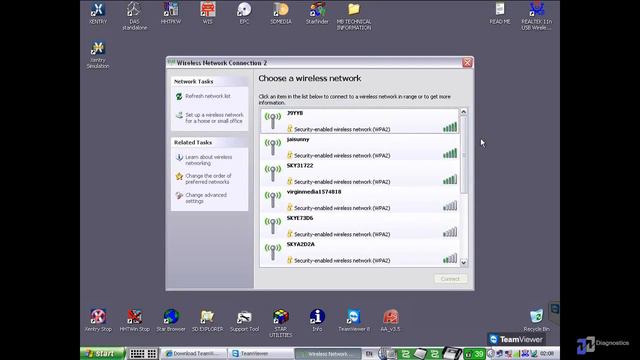Select the virginmedia1574818 network
The height and width of the screenshot is (360, 640).
tap(360, 200)
